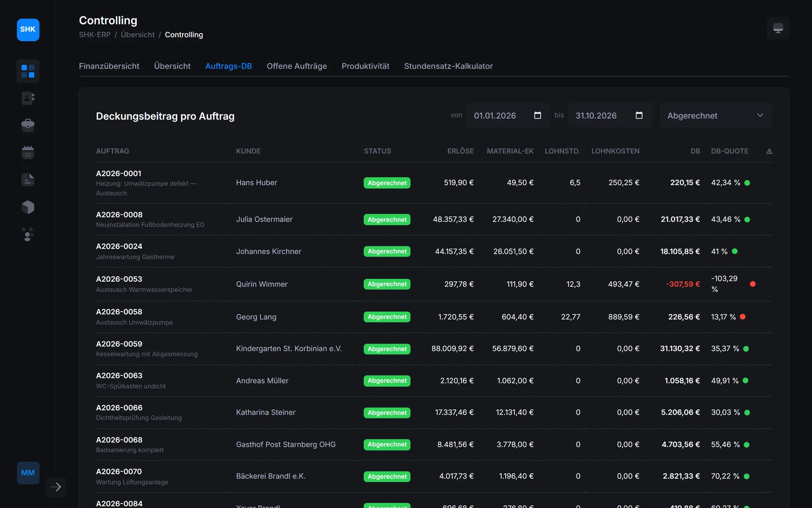This screenshot has width=812, height=508.
Task: Select order A2026-0053
Action: 119,279
